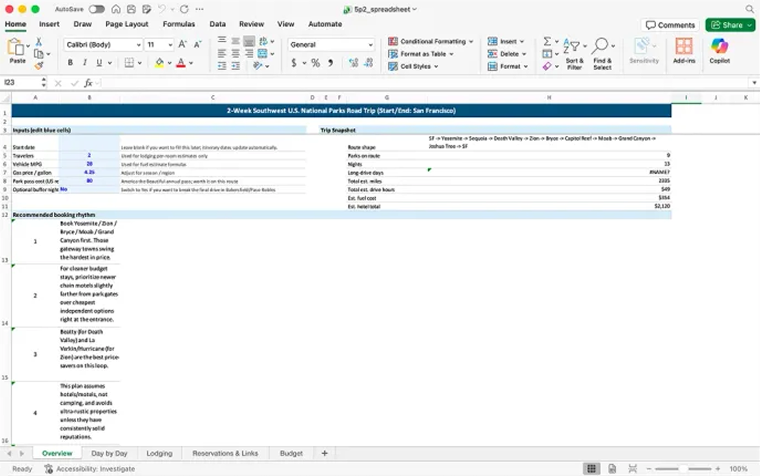Image resolution: width=760 pixels, height=476 pixels.
Task: Click the Name Box showing I23
Action: click(20, 83)
